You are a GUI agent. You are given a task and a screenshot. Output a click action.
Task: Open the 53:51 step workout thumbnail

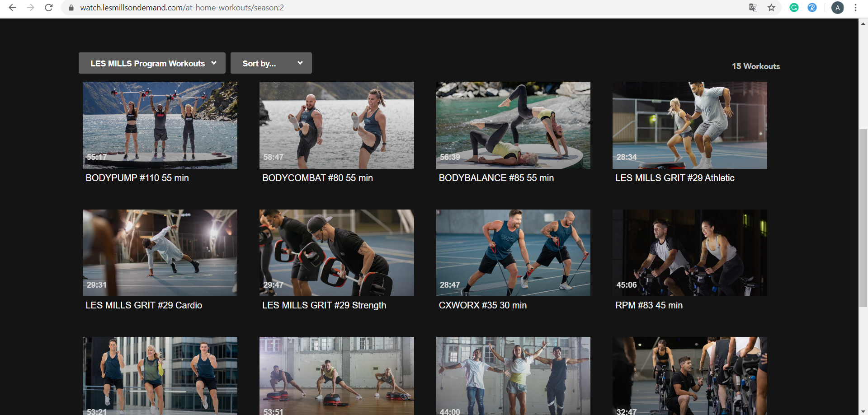[337, 376]
